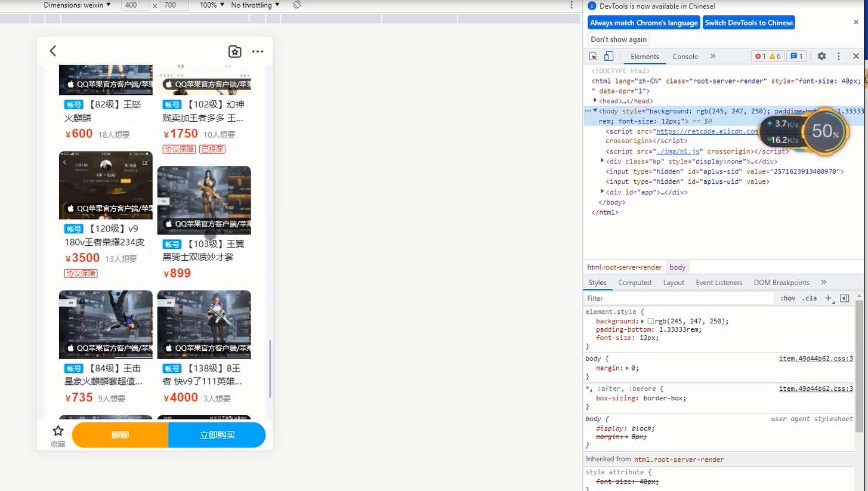This screenshot has height=491, width=868.
Task: Switch to the Console tab
Action: (x=685, y=57)
